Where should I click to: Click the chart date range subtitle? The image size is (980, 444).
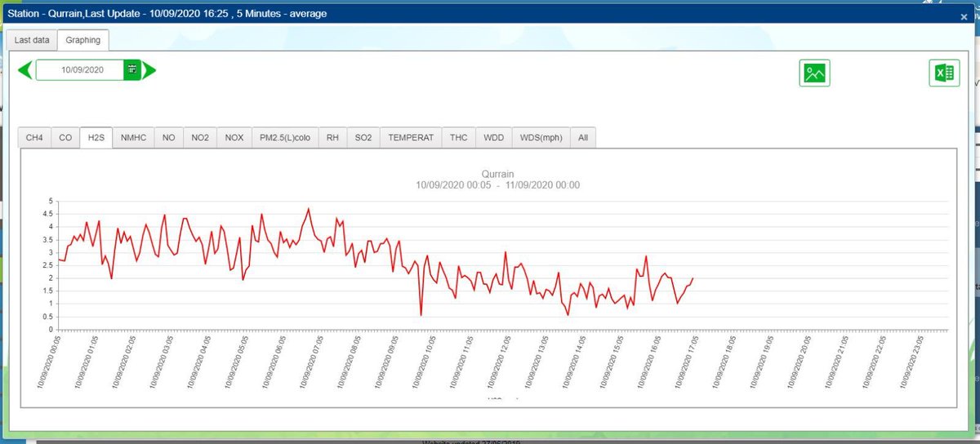click(x=497, y=185)
